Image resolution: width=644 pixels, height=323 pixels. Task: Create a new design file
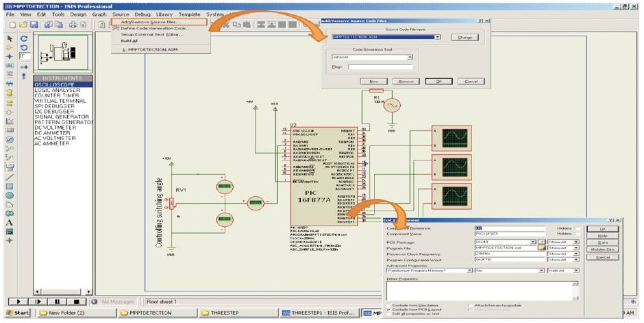pyautogui.click(x=13, y=25)
